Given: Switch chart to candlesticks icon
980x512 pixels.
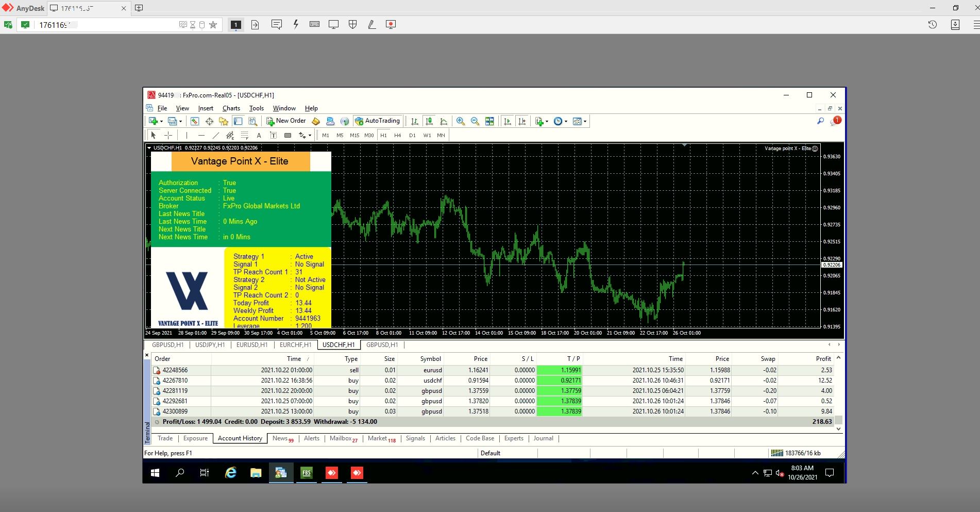Looking at the screenshot, I should [429, 121].
